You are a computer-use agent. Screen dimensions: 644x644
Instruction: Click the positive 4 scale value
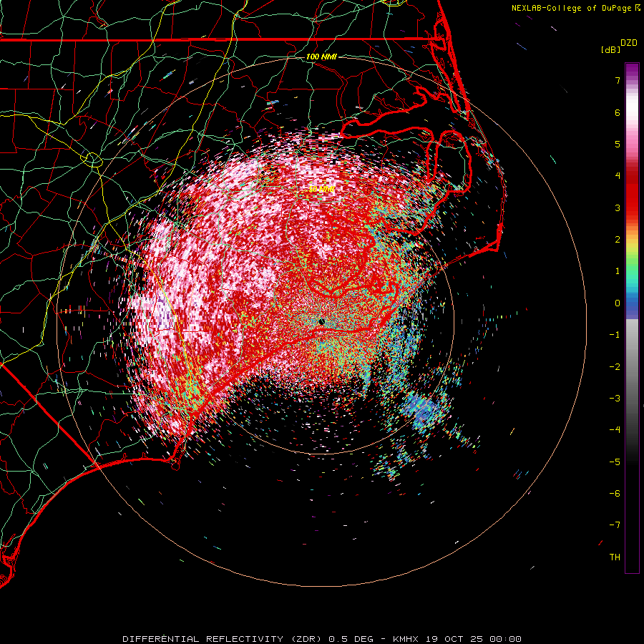click(x=618, y=176)
